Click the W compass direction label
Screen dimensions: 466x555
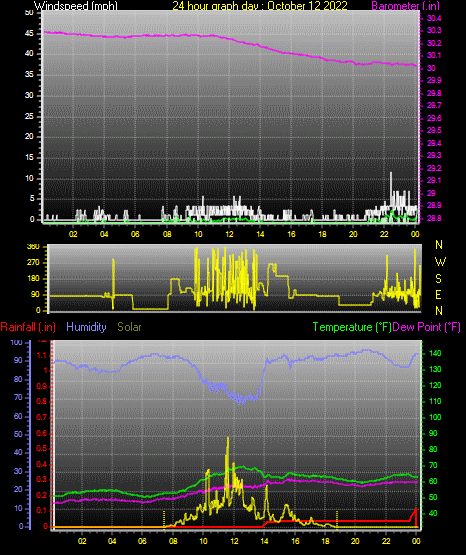click(440, 262)
